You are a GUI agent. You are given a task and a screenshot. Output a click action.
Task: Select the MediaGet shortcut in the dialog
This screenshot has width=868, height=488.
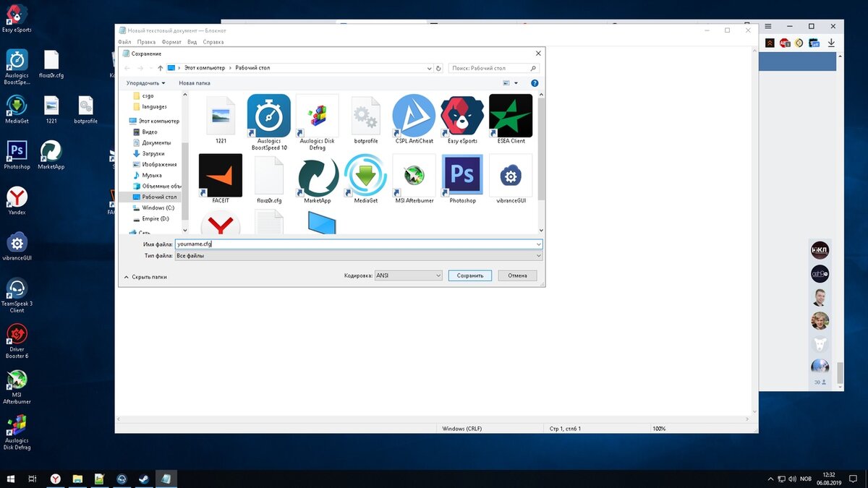point(365,179)
